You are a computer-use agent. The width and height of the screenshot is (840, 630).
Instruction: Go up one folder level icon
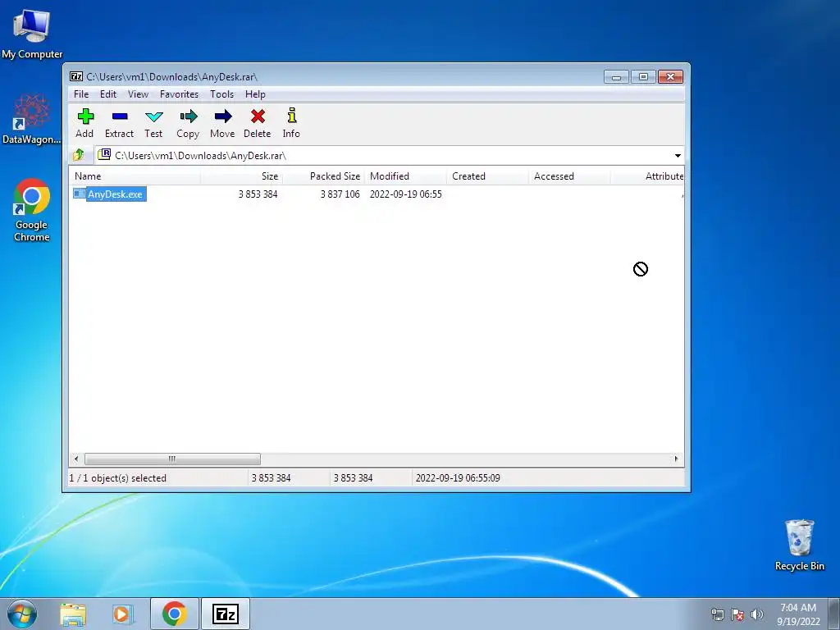click(79, 155)
